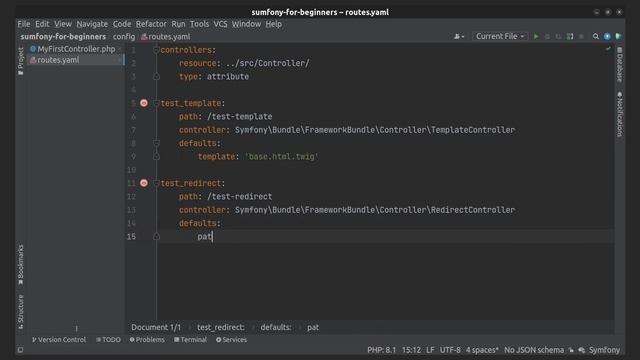Viewport: 640px width, 360px height.
Task: Open the Services tool window
Action: click(x=231, y=340)
